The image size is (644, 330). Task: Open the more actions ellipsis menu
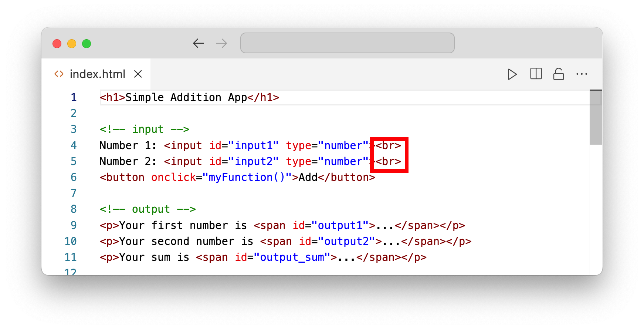tap(582, 74)
